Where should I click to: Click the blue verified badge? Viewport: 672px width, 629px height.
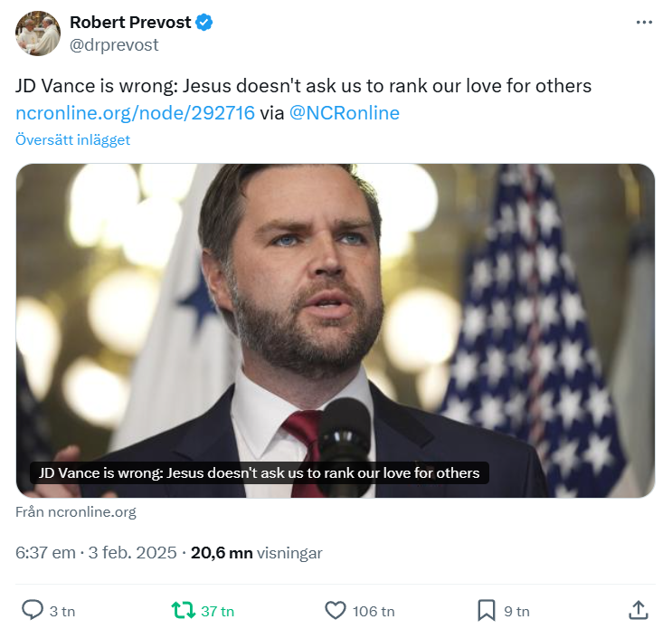(x=204, y=23)
